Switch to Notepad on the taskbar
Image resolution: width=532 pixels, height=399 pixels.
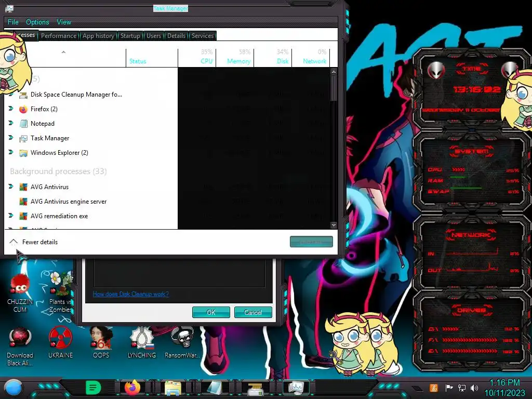(x=214, y=388)
